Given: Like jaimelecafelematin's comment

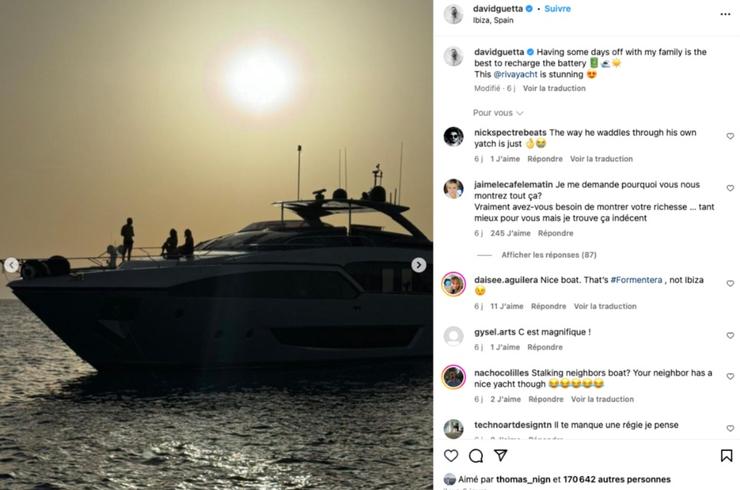Looking at the screenshot, I should 730,188.
